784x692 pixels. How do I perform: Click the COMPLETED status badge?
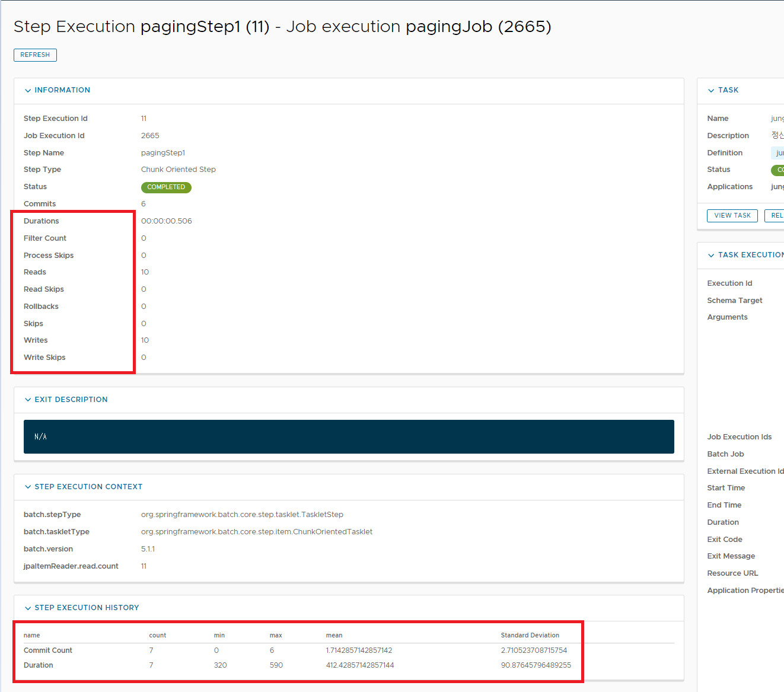166,187
